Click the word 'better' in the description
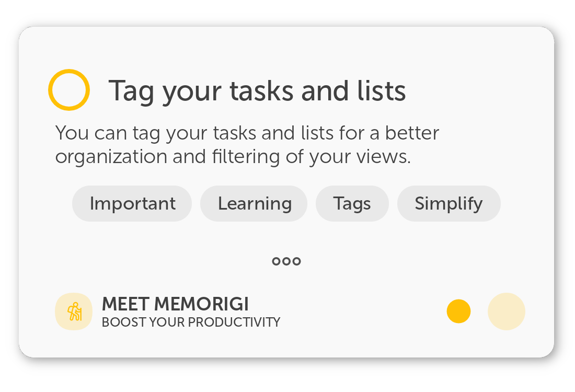The image size is (575, 392). tap(412, 133)
